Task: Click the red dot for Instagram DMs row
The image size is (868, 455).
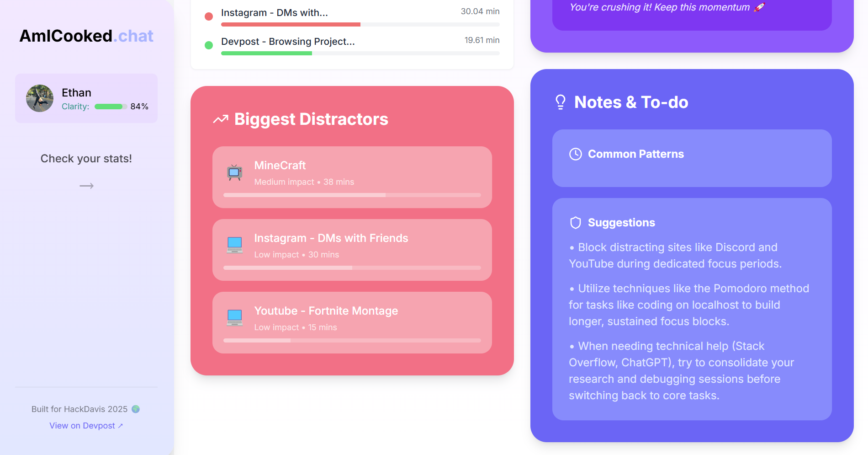Action: [209, 16]
